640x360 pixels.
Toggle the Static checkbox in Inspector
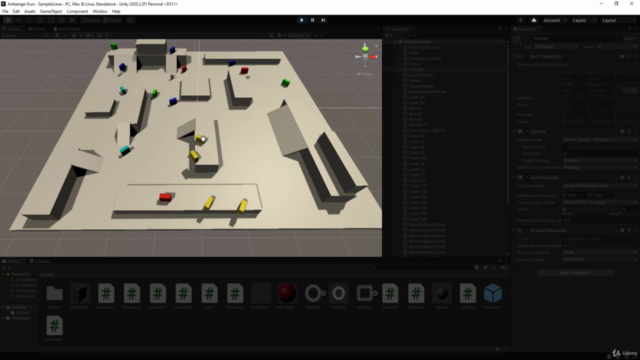pyautogui.click(x=620, y=38)
